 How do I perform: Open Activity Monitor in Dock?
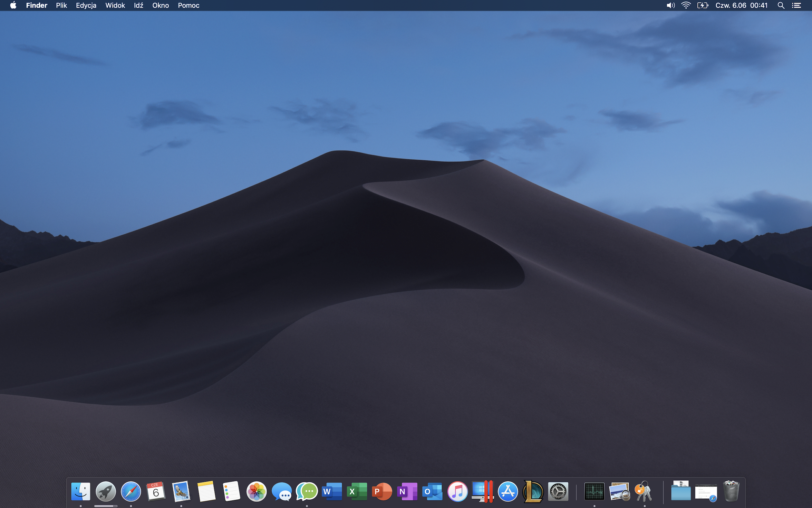point(594,491)
